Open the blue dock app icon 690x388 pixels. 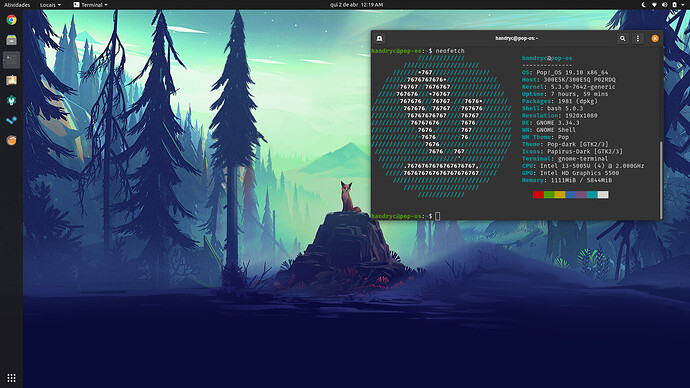pyautogui.click(x=11, y=120)
